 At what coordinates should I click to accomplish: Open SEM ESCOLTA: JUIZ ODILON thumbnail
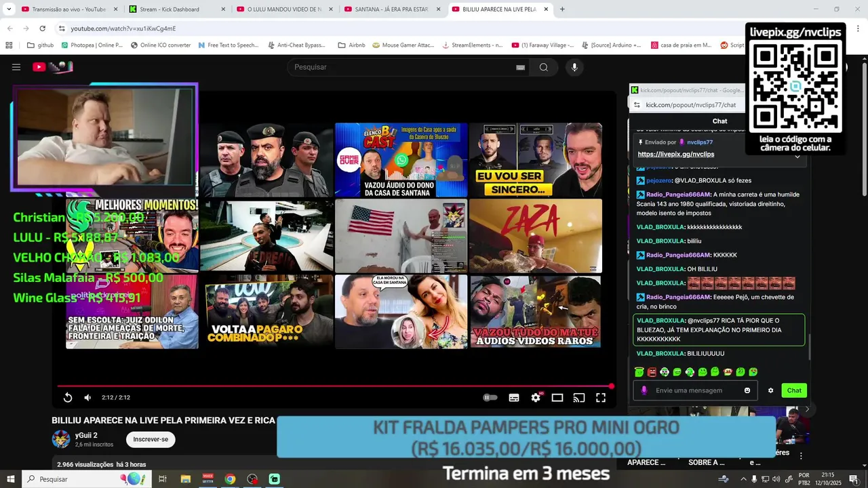pyautogui.click(x=132, y=311)
